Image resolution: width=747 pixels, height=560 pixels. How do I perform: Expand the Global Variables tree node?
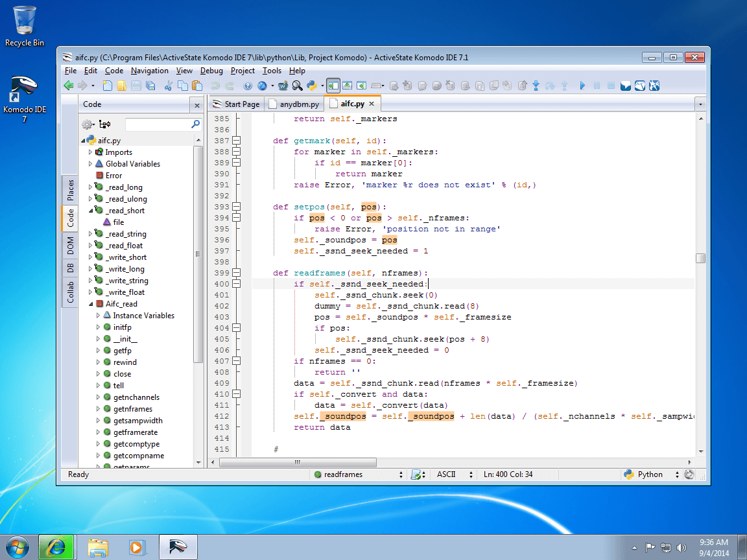(x=90, y=164)
